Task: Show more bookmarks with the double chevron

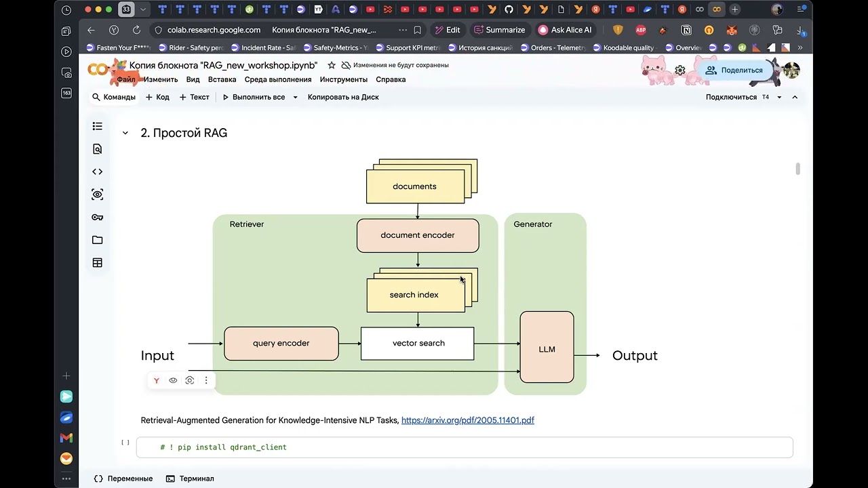Action: (800, 48)
